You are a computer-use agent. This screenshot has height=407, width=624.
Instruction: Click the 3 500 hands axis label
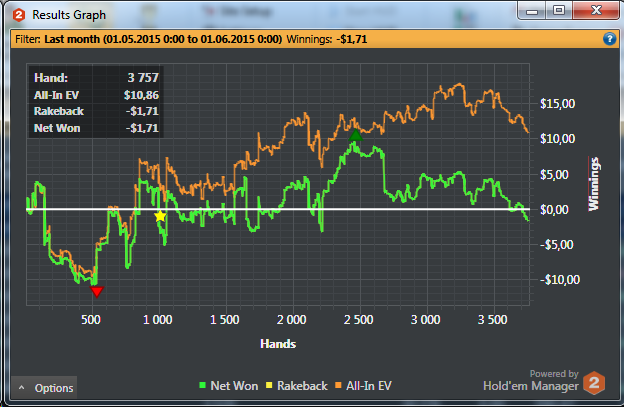coord(492,319)
